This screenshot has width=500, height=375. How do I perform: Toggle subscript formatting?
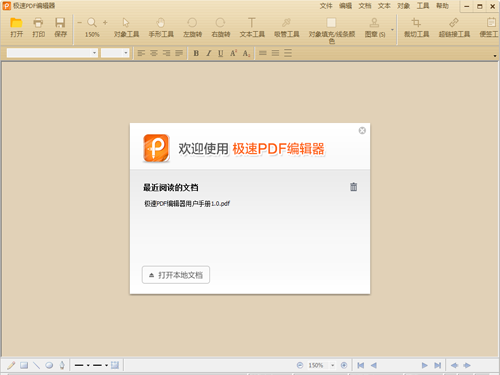[246, 53]
